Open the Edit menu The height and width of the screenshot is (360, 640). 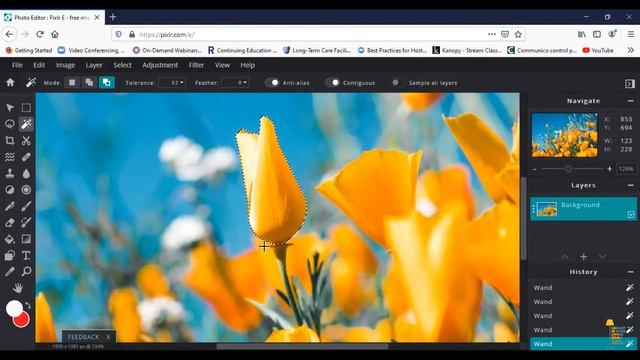click(39, 65)
